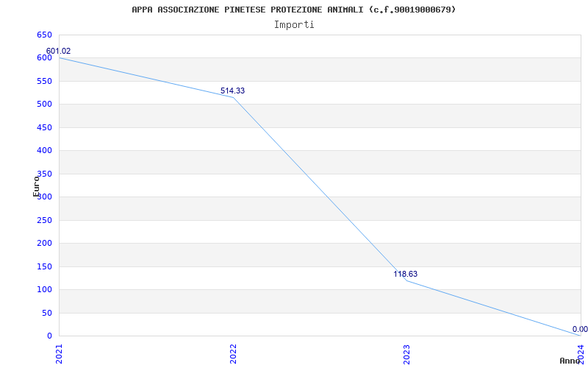Select the 601.02 data label
Image resolution: width=588 pixels, height=368 pixels.
click(58, 51)
